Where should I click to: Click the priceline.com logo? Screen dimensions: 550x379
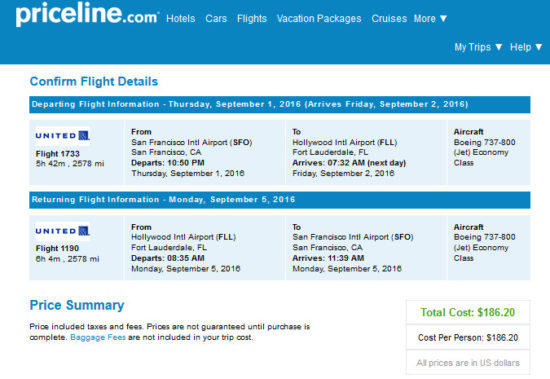click(x=87, y=14)
